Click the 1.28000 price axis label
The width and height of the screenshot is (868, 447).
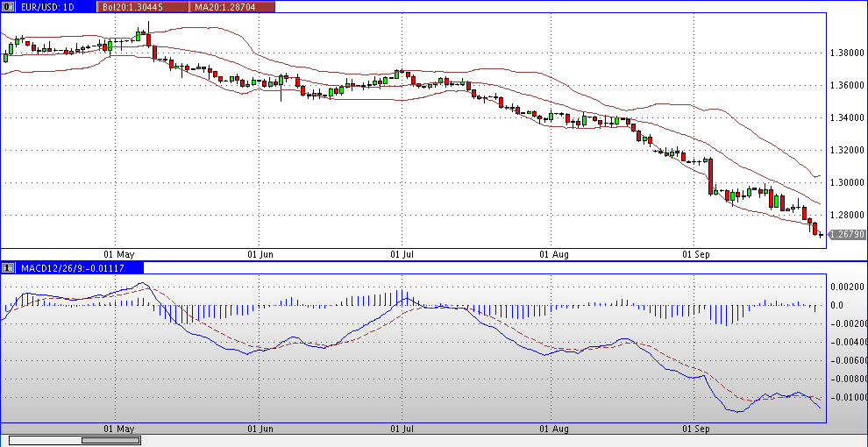tap(848, 216)
